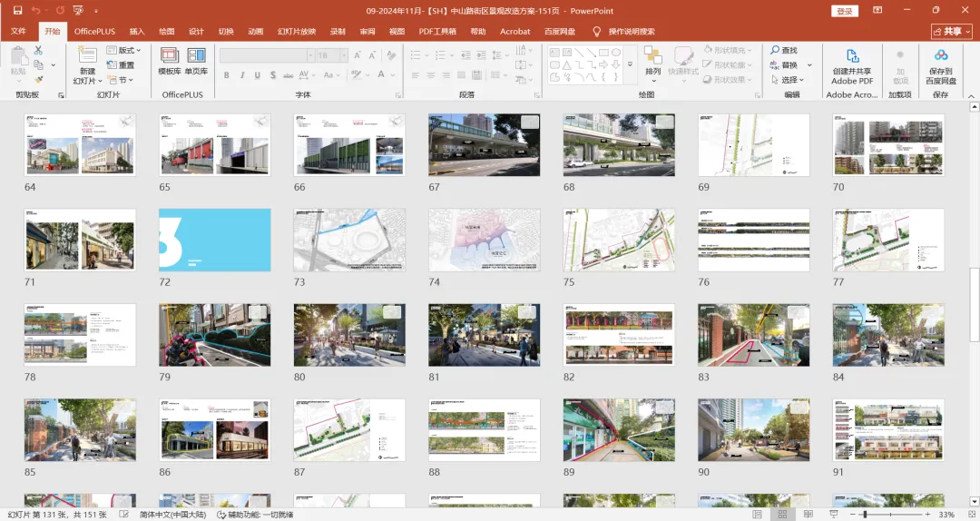Toggle text shadow S button
980x521 pixels.
click(272, 75)
